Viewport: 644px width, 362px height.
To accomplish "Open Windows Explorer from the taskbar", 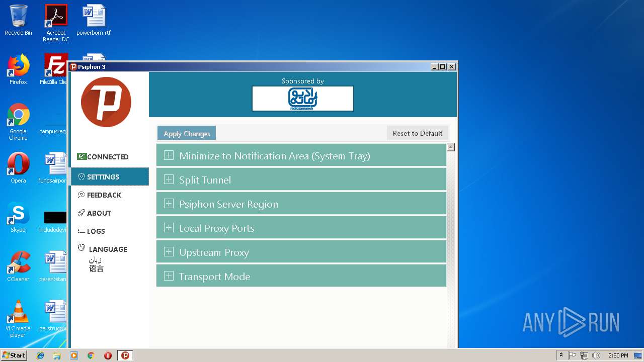I will 57,355.
